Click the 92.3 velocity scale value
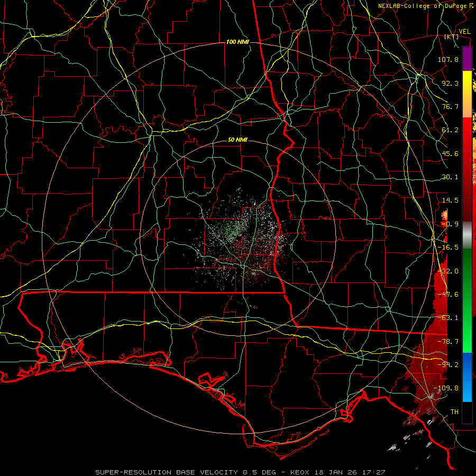 (450, 83)
